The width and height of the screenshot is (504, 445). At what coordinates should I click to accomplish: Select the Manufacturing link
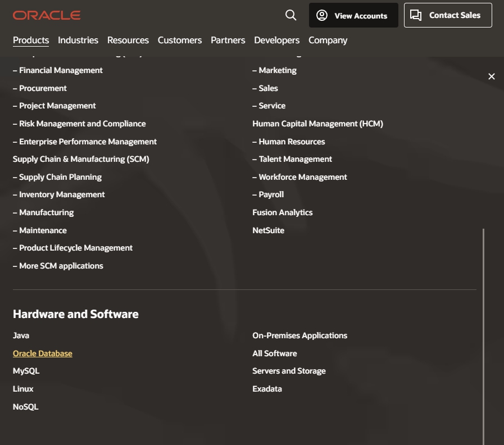point(43,212)
